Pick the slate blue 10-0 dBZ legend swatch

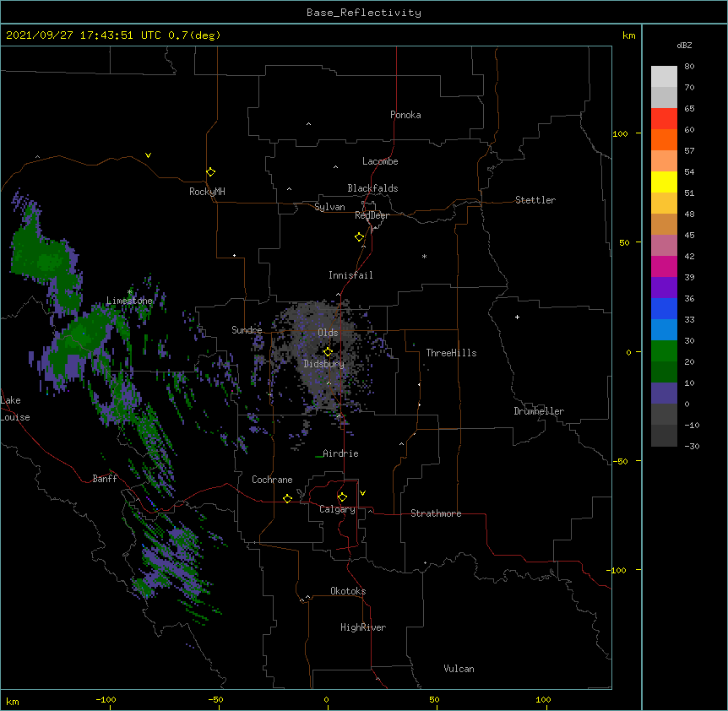[664, 393]
